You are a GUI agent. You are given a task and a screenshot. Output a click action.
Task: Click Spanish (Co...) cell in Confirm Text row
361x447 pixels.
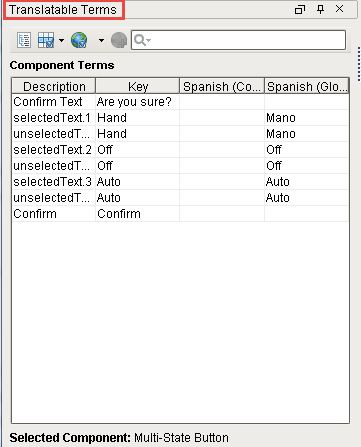(x=222, y=102)
